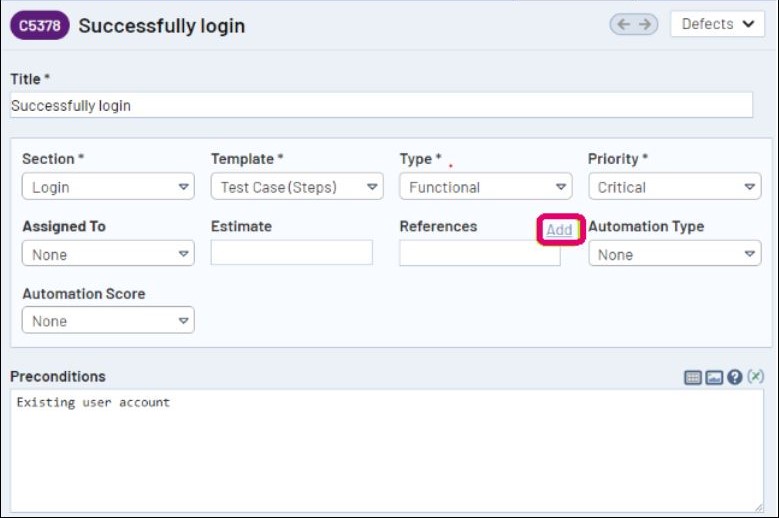Open the Priority dropdown showing Critical
The width and height of the screenshot is (779, 518).
click(674, 187)
